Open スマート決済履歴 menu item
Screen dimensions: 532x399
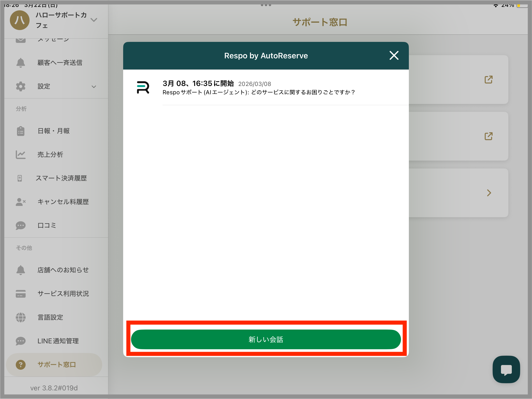point(61,178)
